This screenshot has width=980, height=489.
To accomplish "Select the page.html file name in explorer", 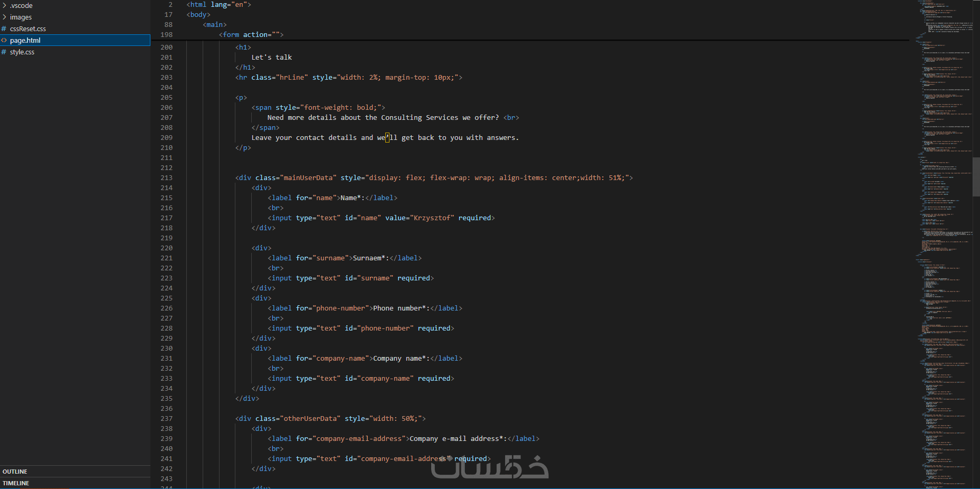I will (x=25, y=40).
